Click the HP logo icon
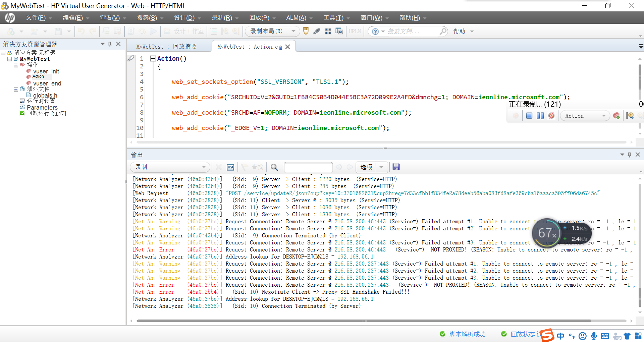 [10, 18]
